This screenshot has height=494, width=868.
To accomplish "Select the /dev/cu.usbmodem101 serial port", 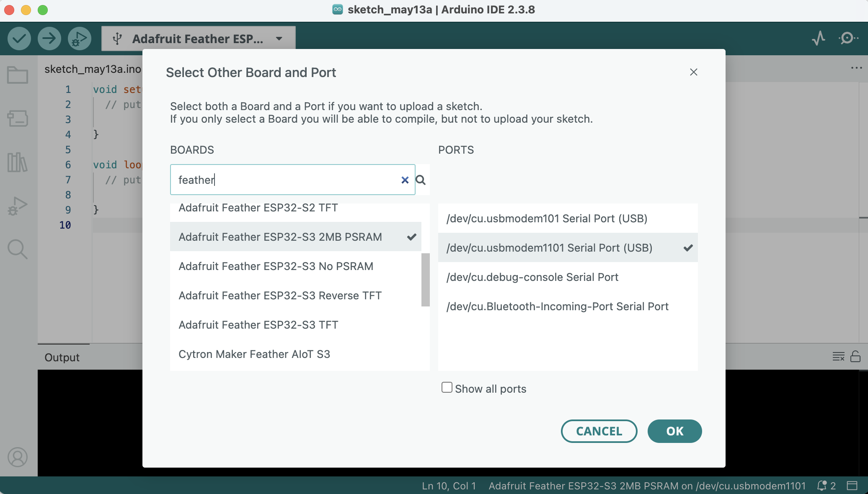I will [x=568, y=218].
